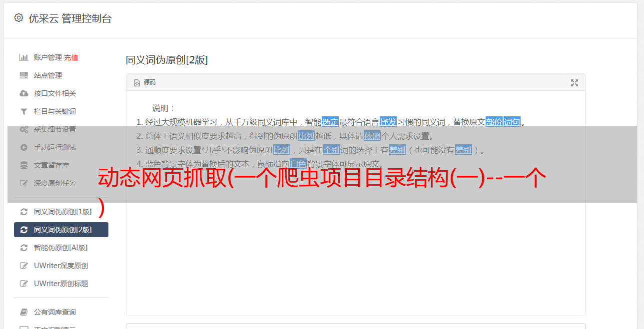Open the red 充值 recharge link
Viewport: 644px width, 329px height.
[71, 57]
